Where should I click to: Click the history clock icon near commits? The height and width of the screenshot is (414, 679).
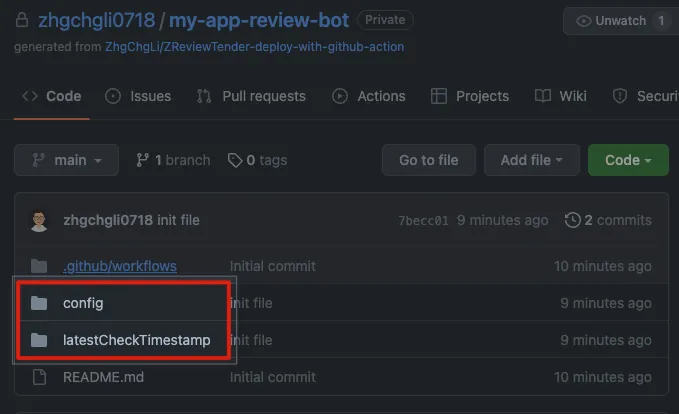click(572, 220)
